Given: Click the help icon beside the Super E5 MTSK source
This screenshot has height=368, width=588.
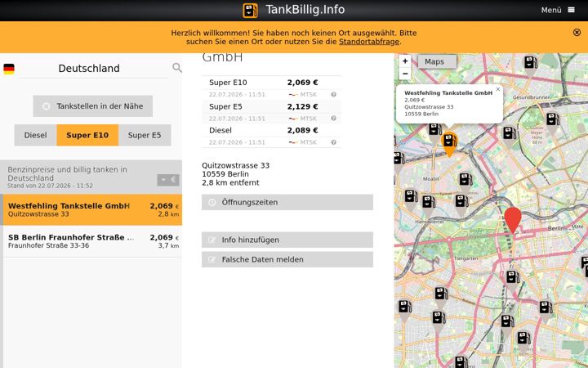Looking at the screenshot, I should click(333, 119).
